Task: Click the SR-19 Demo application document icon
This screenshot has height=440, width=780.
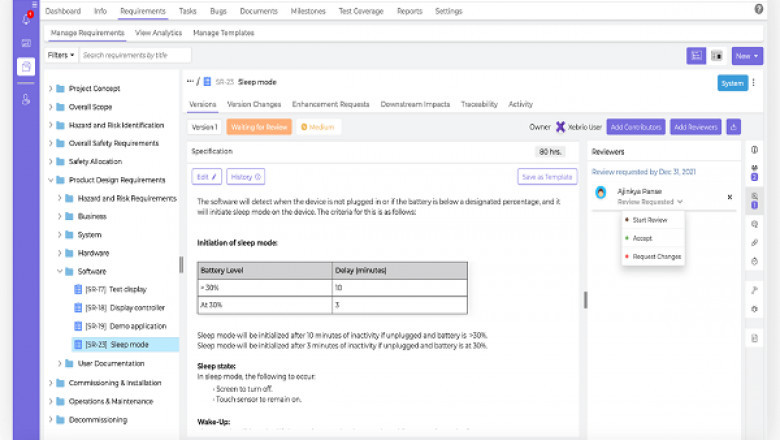Action: pos(78,326)
